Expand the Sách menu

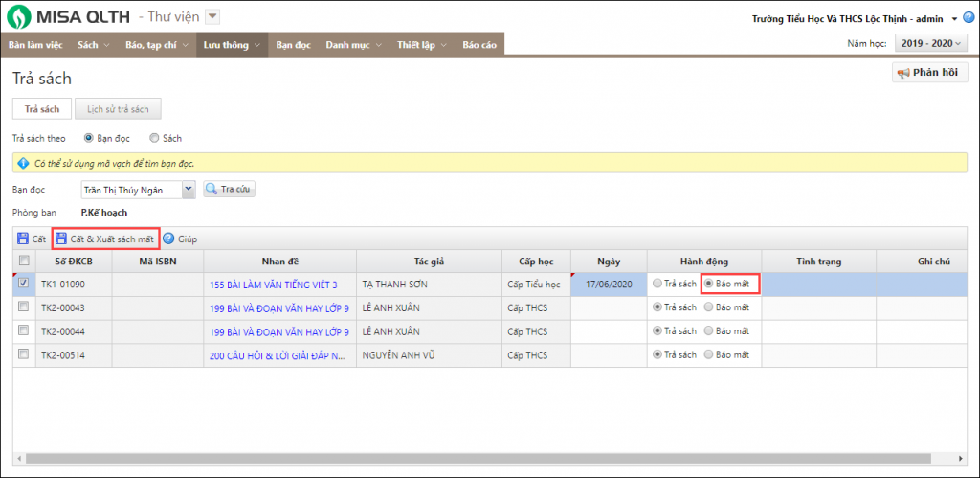(94, 45)
